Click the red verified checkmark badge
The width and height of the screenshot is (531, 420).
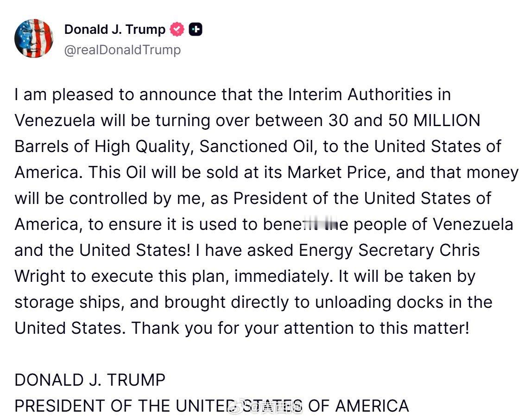pyautogui.click(x=177, y=30)
